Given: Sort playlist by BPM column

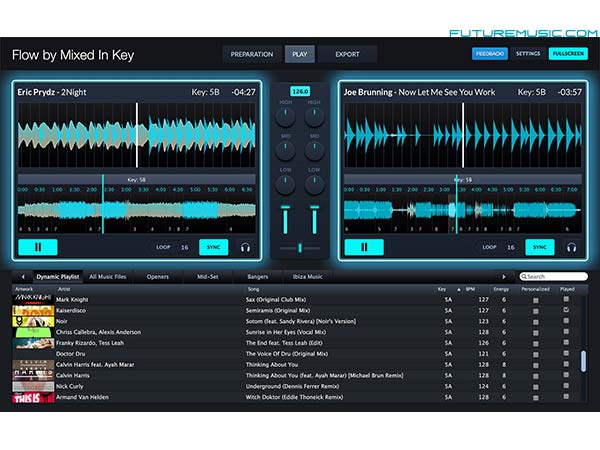Looking at the screenshot, I should point(470,289).
